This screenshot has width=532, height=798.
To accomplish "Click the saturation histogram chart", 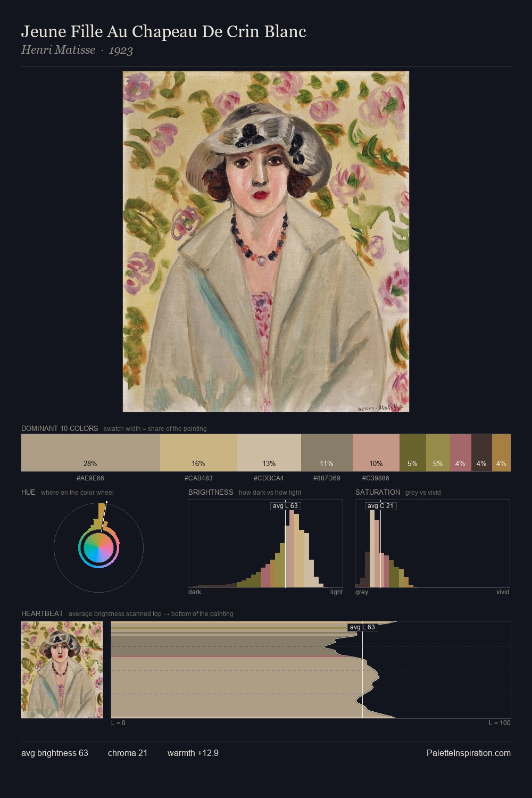I will 433,544.
